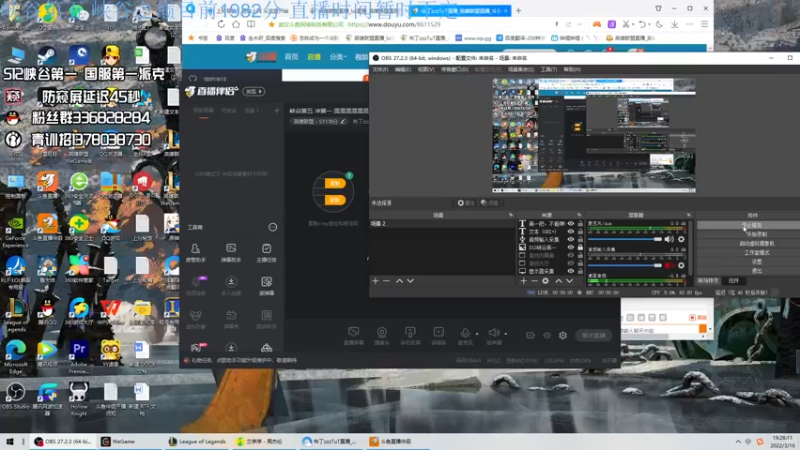Remove selected scene with minus icon in OBS
The image size is (800, 450).
pos(386,281)
